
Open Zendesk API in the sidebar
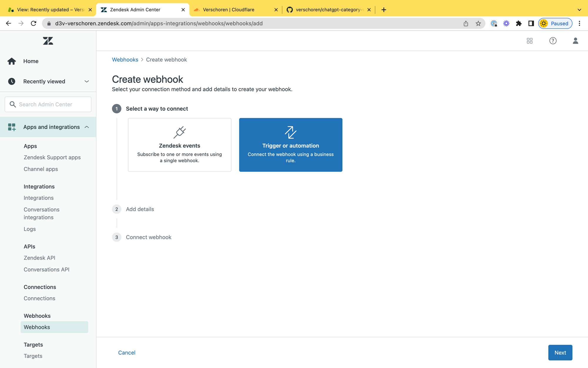click(39, 258)
